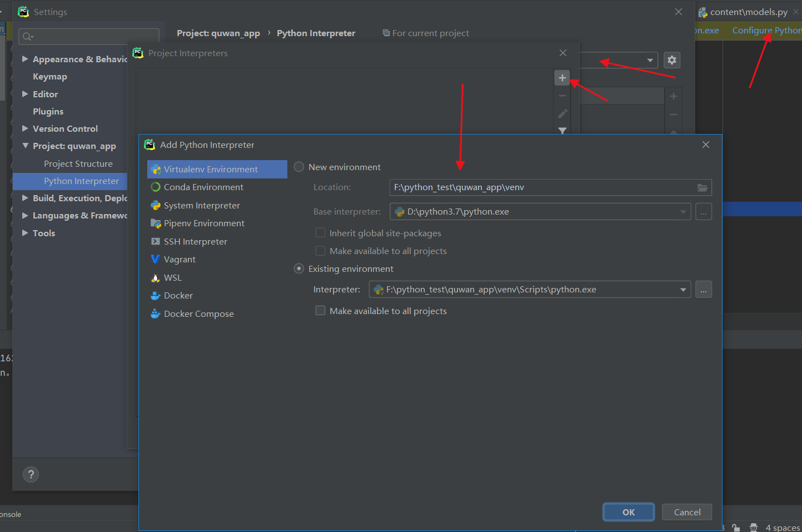Click the Vagrant V icon
Image resolution: width=802 pixels, height=532 pixels.
[x=156, y=259]
